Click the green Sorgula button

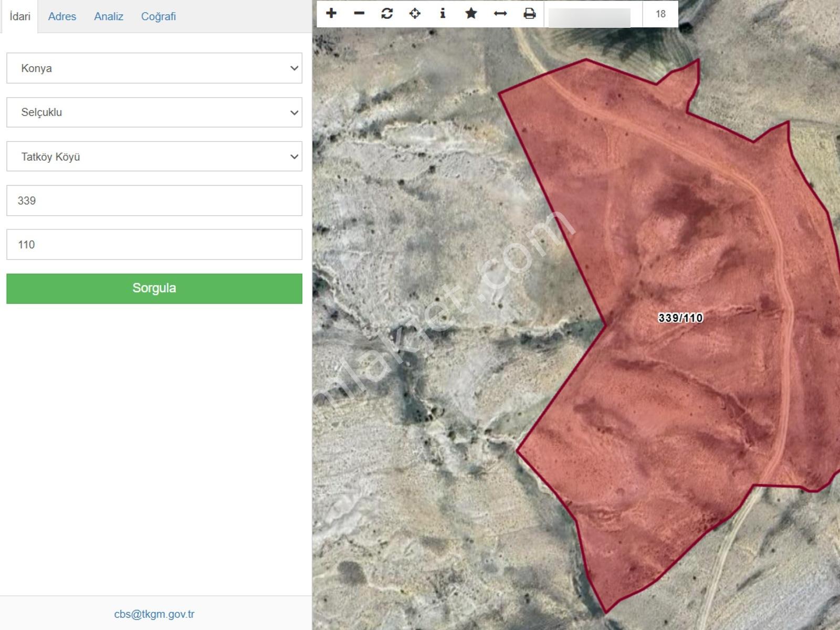(x=154, y=288)
